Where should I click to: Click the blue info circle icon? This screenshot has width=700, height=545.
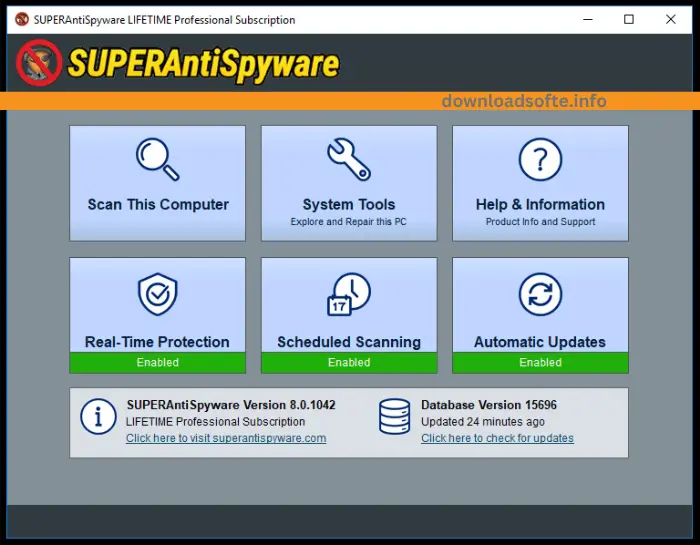click(x=98, y=416)
